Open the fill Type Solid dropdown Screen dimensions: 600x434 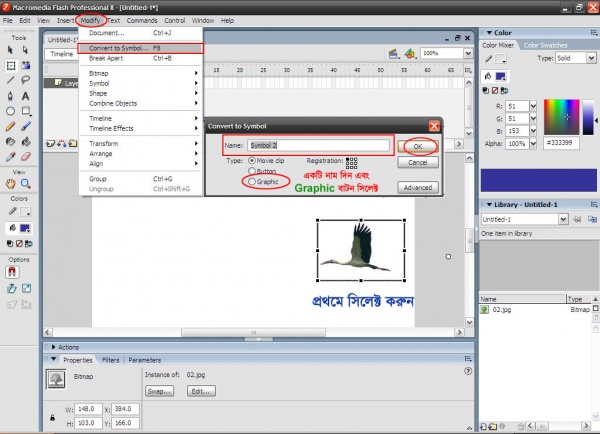[x=591, y=58]
